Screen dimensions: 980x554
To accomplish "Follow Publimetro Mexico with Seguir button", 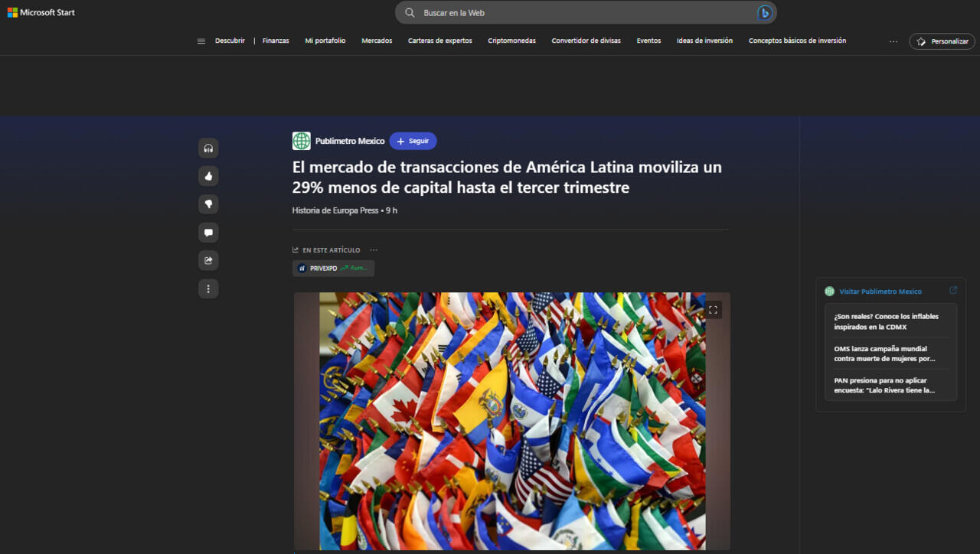I will point(413,142).
